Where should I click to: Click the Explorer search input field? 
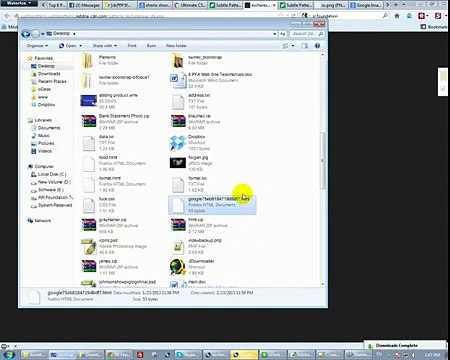pos(303,34)
